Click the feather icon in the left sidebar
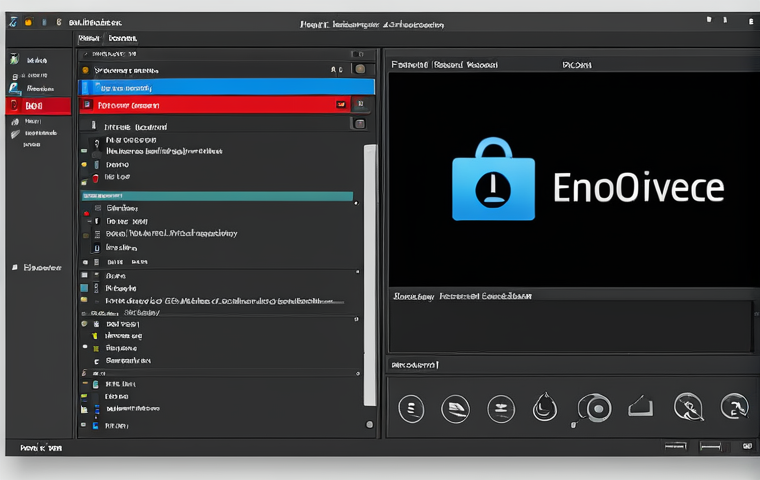The width and height of the screenshot is (760, 480). click(16, 134)
